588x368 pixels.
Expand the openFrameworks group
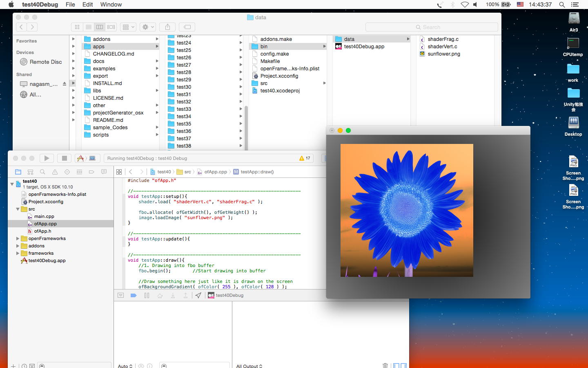(x=18, y=238)
